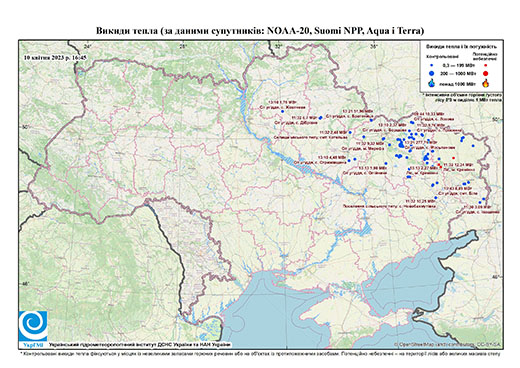
Task: Click the largest blue heat marker in the Kharkiv cluster
Action: click(x=402, y=145)
